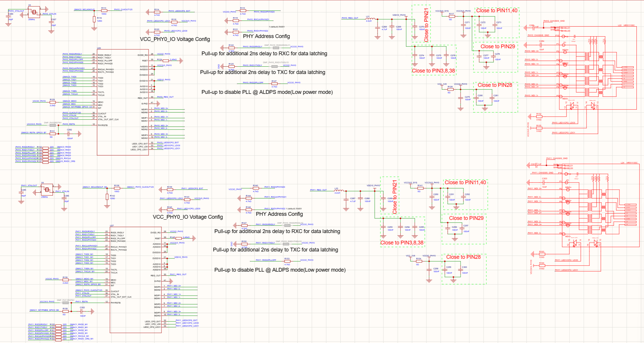Click the GMAC0_MCLKINOUT net label

pyautogui.click(x=84, y=10)
